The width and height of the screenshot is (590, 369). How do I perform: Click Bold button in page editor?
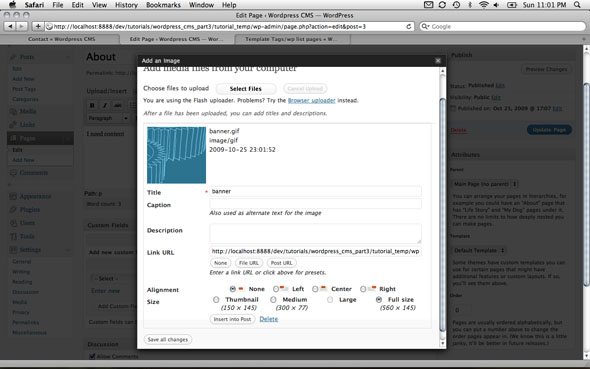click(x=92, y=105)
